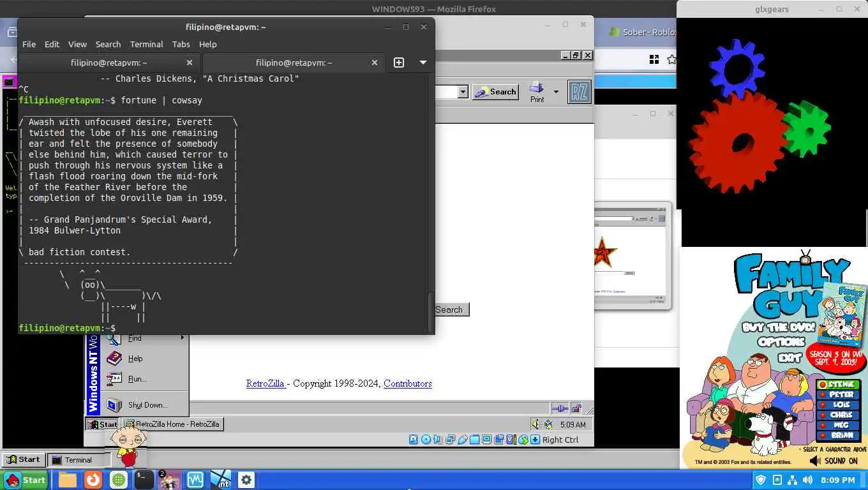This screenshot has height=490, width=868.
Task: Click the Windows93 Start button
Action: pyautogui.click(x=23, y=459)
